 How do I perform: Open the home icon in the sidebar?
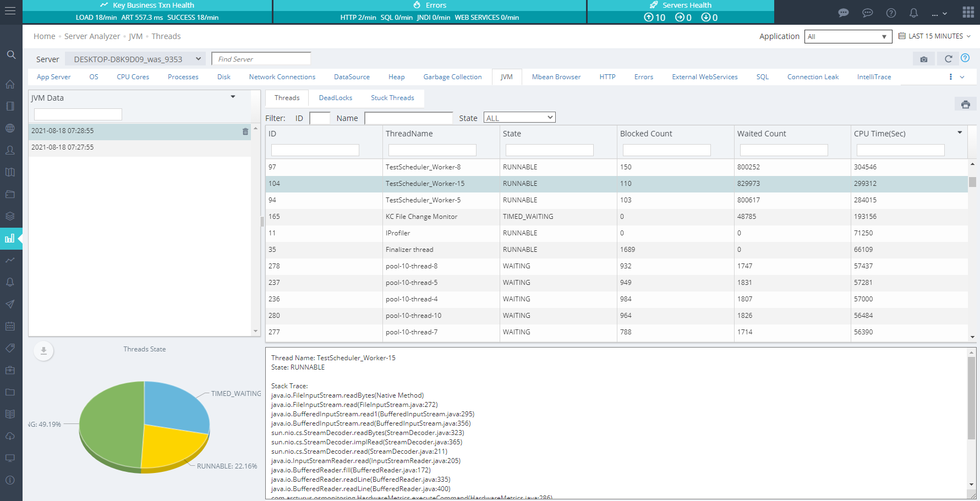coord(10,84)
